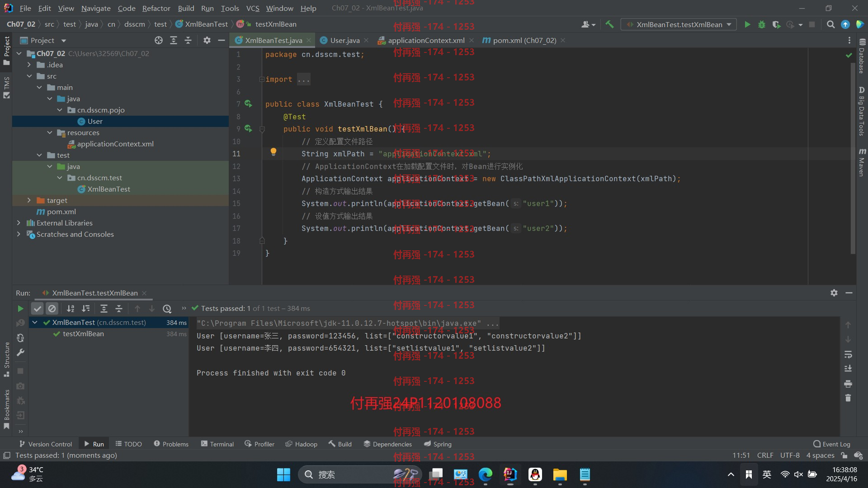
Task: Switch to User.java editor tab
Action: [344, 40]
